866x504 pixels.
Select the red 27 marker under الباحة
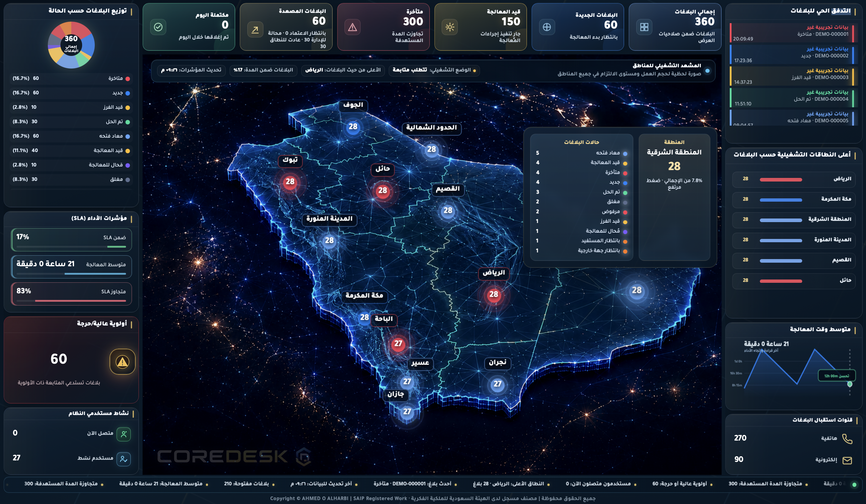click(x=398, y=344)
